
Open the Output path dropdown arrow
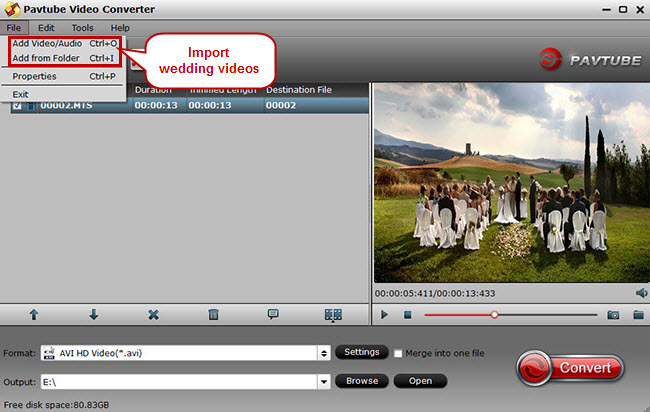click(x=324, y=382)
